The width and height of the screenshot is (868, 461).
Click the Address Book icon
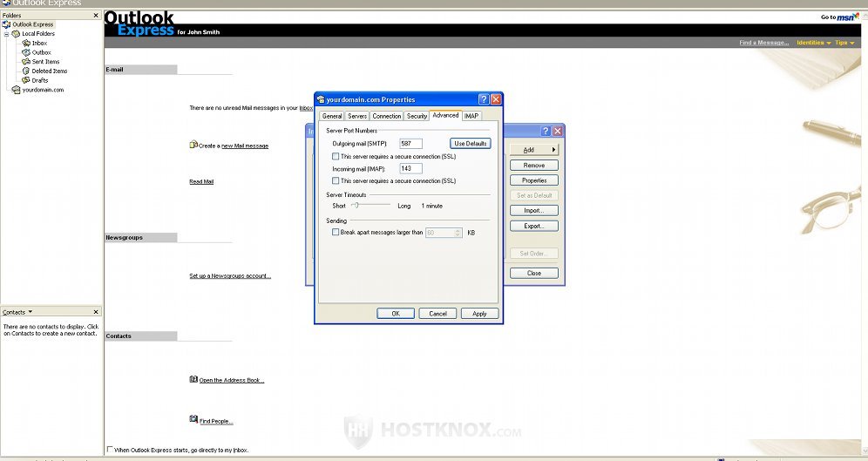(x=193, y=379)
